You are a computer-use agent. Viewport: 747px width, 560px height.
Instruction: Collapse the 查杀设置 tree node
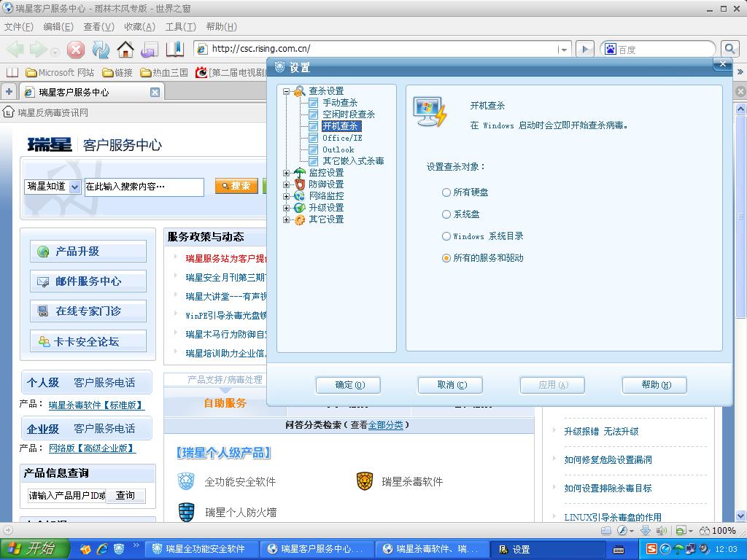(286, 91)
